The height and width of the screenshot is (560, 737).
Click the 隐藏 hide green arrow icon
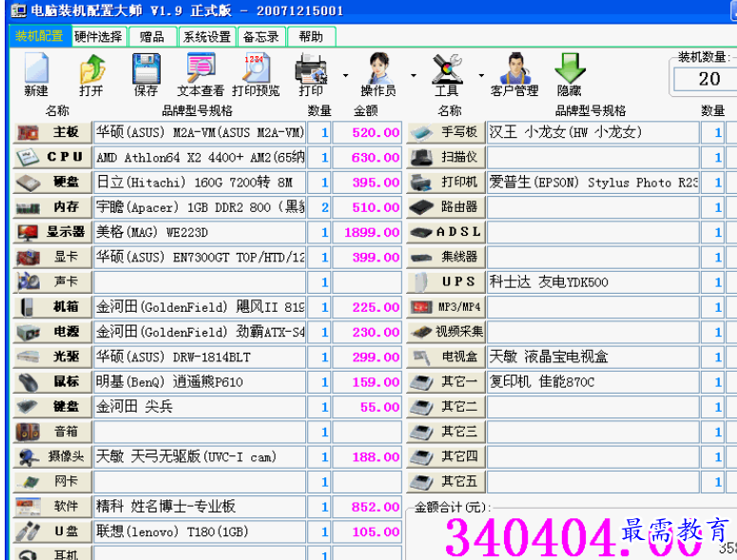570,74
